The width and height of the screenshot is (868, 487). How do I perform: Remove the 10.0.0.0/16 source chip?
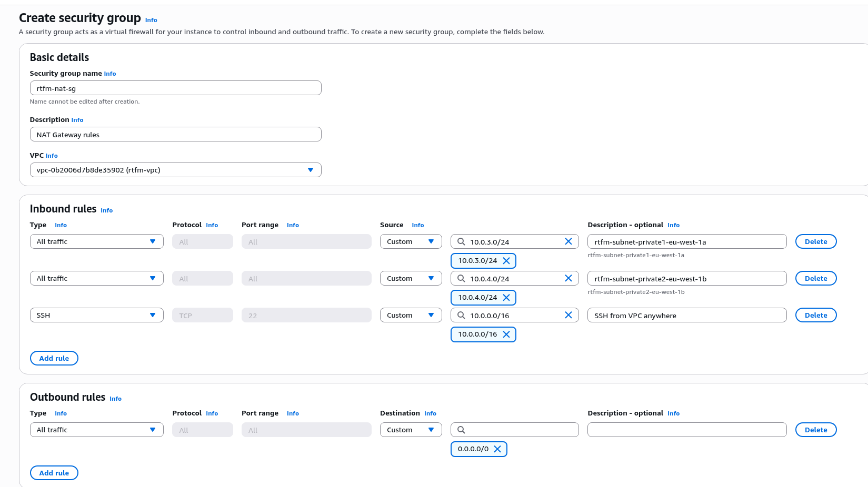coord(506,334)
